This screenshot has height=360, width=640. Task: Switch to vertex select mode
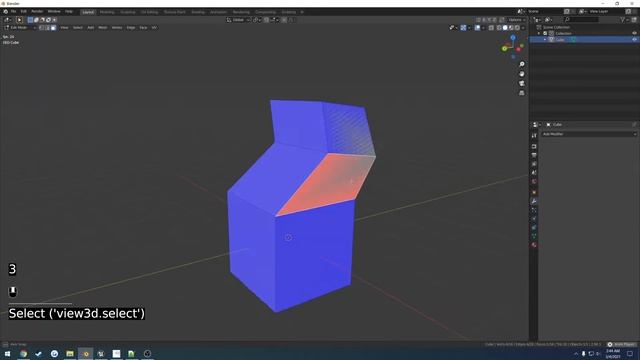[x=42, y=28]
